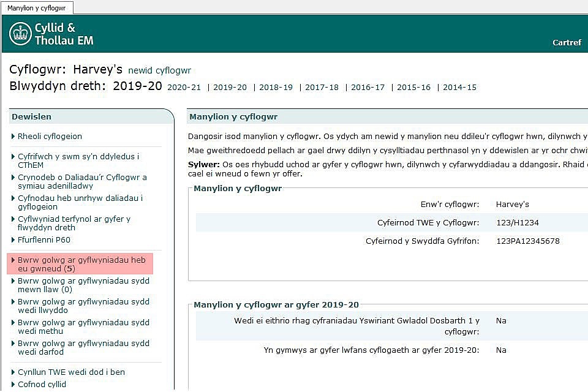Switch to tax year 2020-21
The height and width of the screenshot is (392, 588).
184,88
